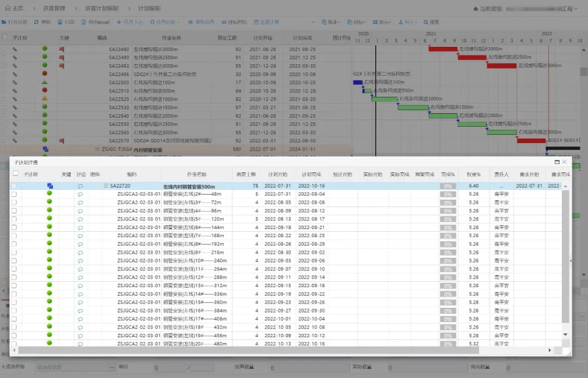Open the 显示 dropdown in the toolbar

[382, 22]
